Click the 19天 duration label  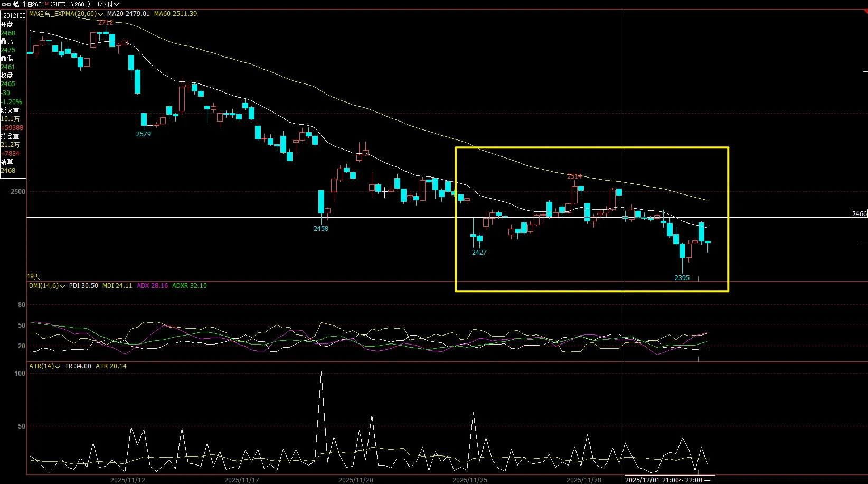click(33, 276)
